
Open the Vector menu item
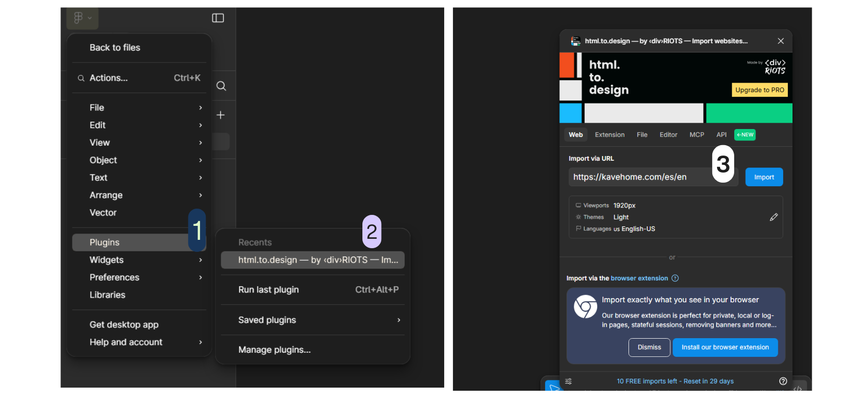coord(139,213)
